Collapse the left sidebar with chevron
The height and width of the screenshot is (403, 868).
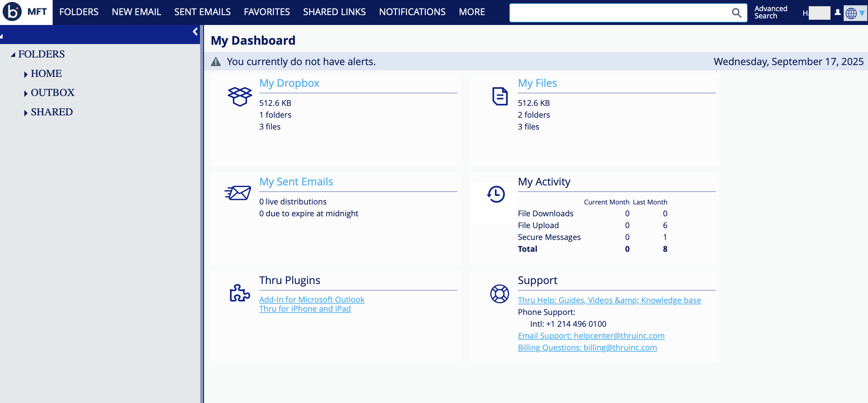click(x=195, y=32)
